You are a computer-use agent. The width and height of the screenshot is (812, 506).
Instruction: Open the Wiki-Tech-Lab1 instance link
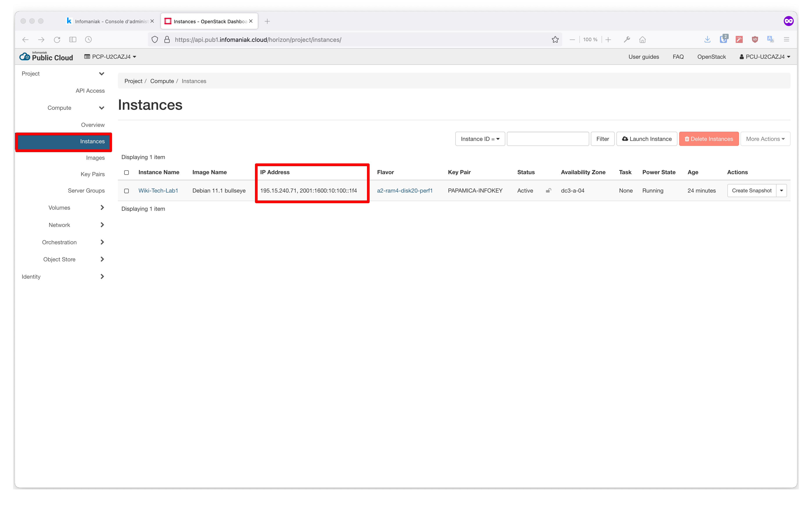158,191
